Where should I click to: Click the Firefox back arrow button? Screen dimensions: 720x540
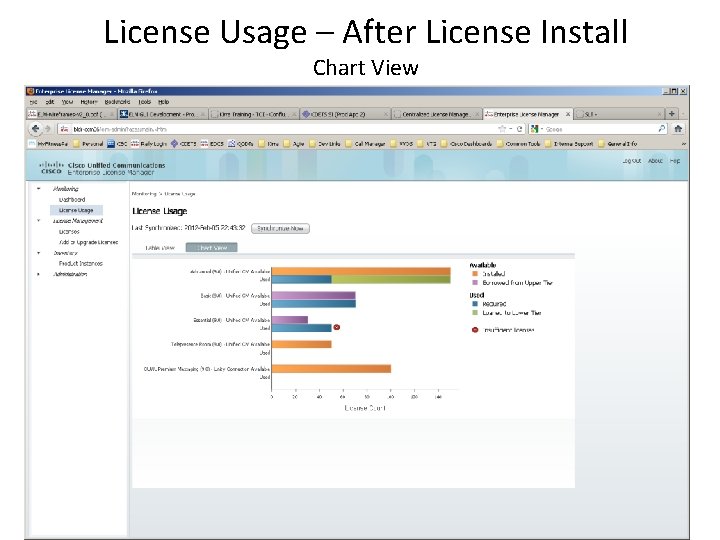click(35, 129)
